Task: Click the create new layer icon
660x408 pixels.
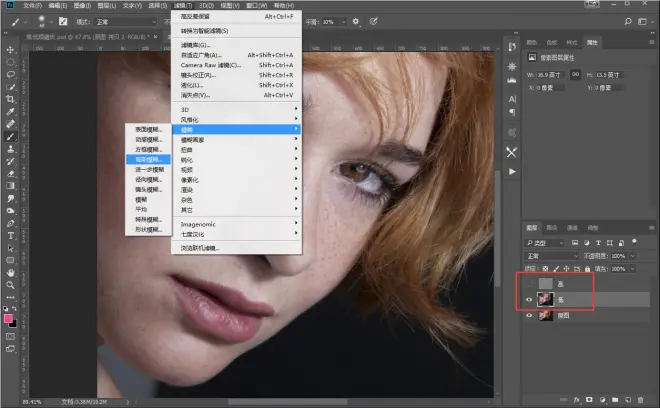Action: point(628,400)
